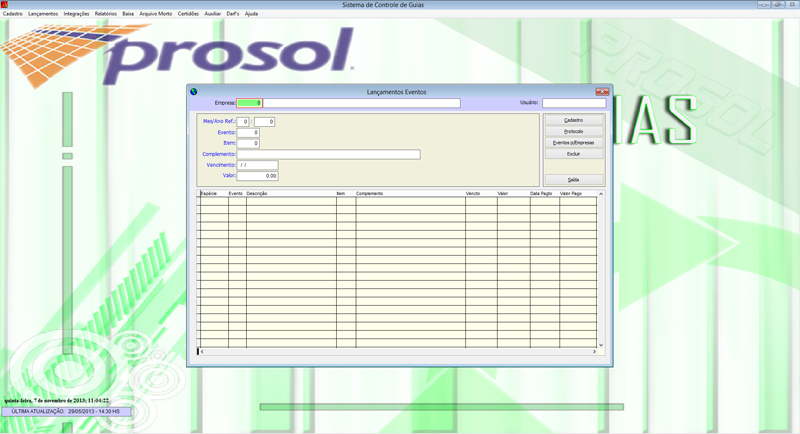Open the Lançamentos menu

43,14
